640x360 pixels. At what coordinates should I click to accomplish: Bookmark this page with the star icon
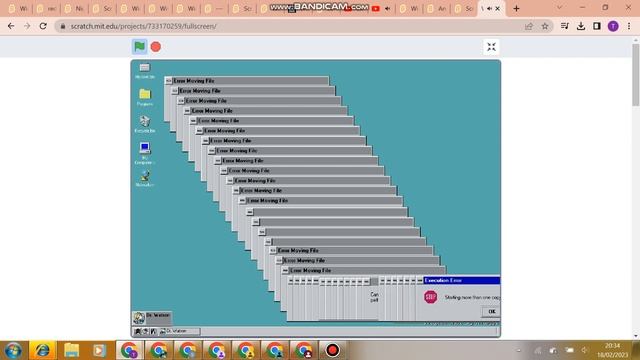(544, 26)
